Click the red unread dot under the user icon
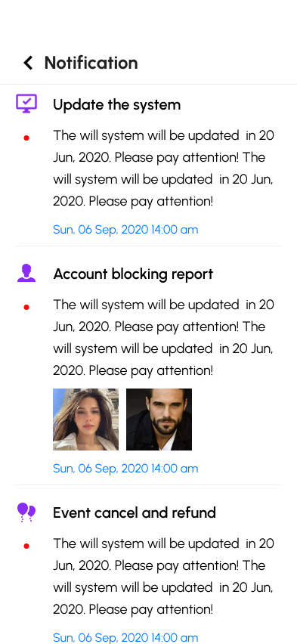 coord(26,307)
